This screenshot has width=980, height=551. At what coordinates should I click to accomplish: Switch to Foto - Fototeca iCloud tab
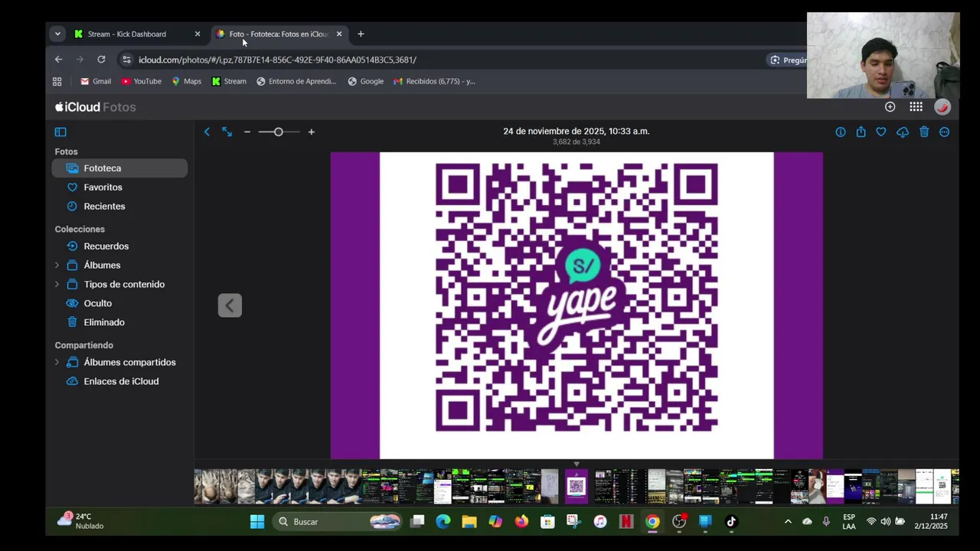(x=279, y=34)
